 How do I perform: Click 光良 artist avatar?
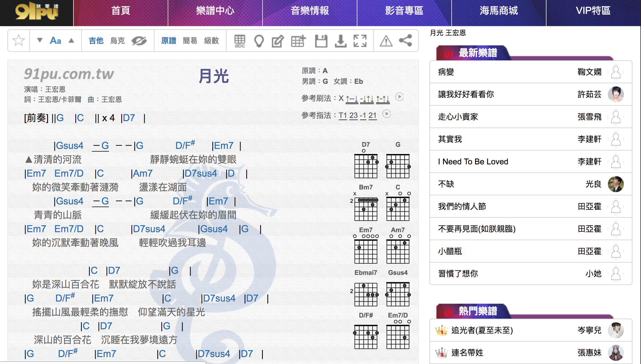tap(616, 184)
